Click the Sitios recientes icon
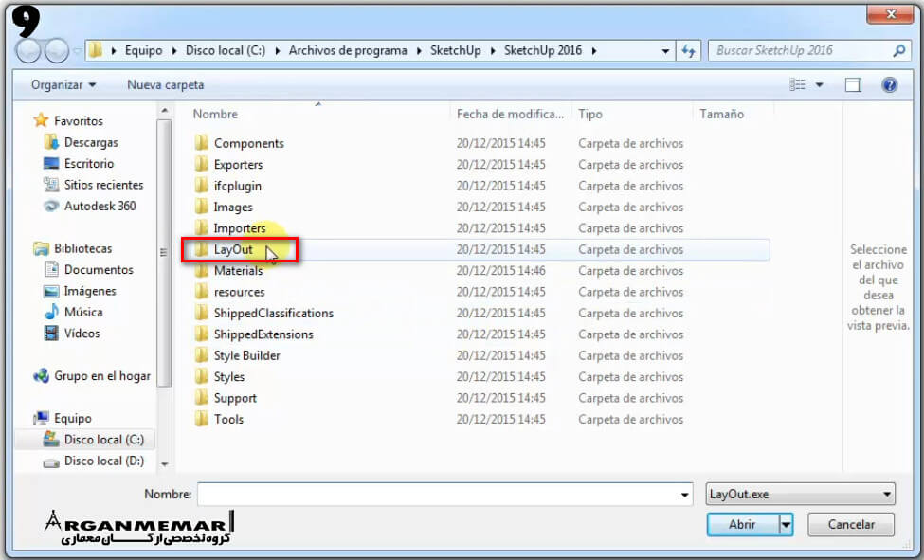This screenshot has height=560, width=924. 51,185
